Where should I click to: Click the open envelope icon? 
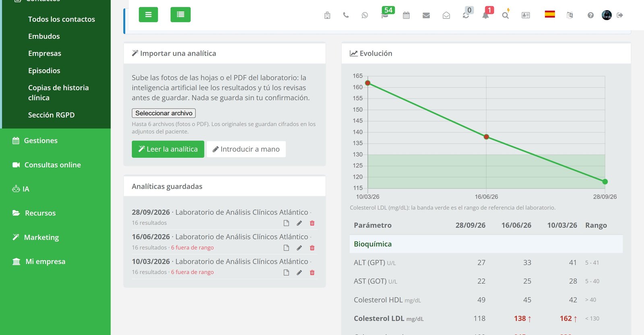[446, 15]
